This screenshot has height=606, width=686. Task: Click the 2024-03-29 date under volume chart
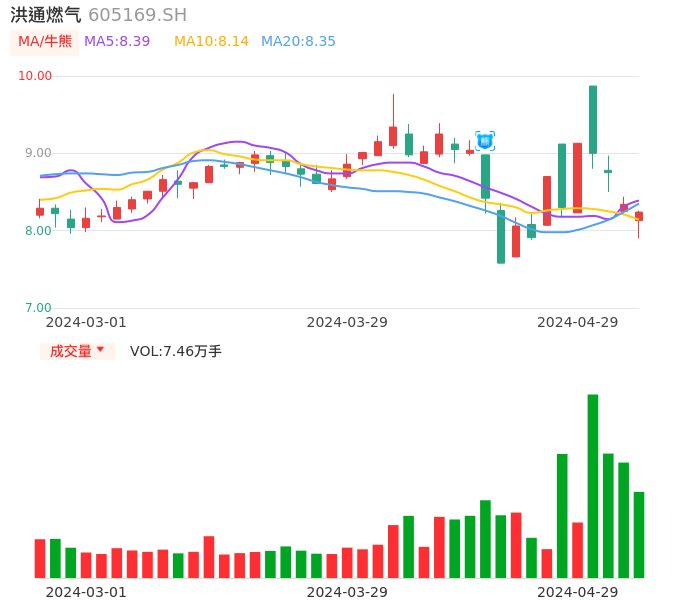click(x=347, y=592)
